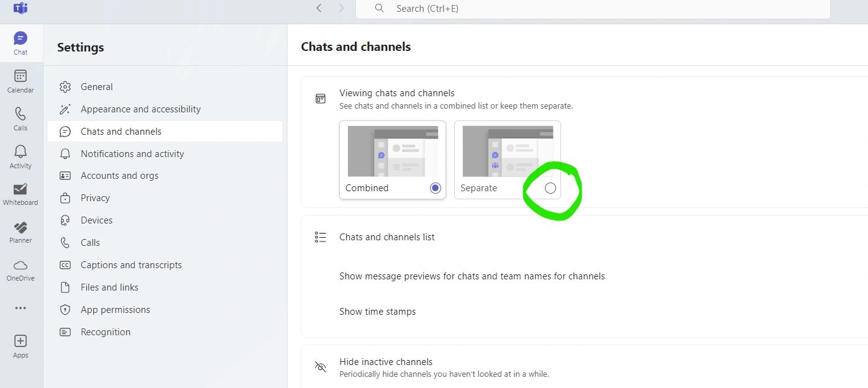Show more apps with ellipsis button
This screenshot has width=868, height=388.
pos(21,308)
